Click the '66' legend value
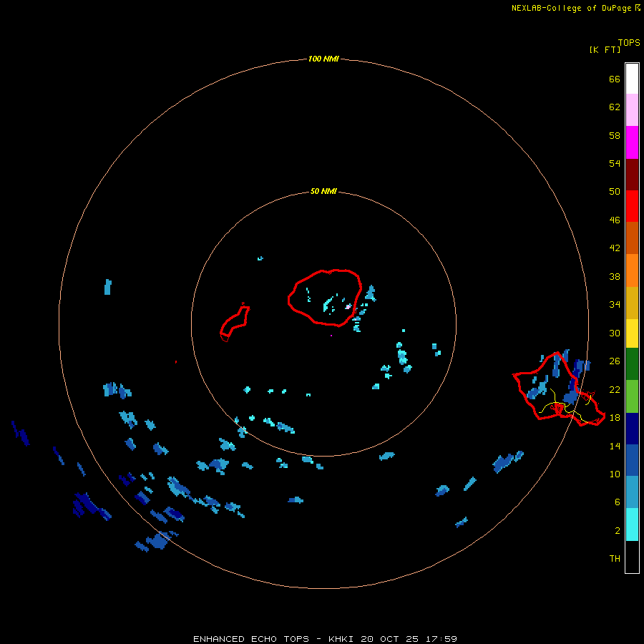Viewport: 644px width, 644px height. point(615,79)
